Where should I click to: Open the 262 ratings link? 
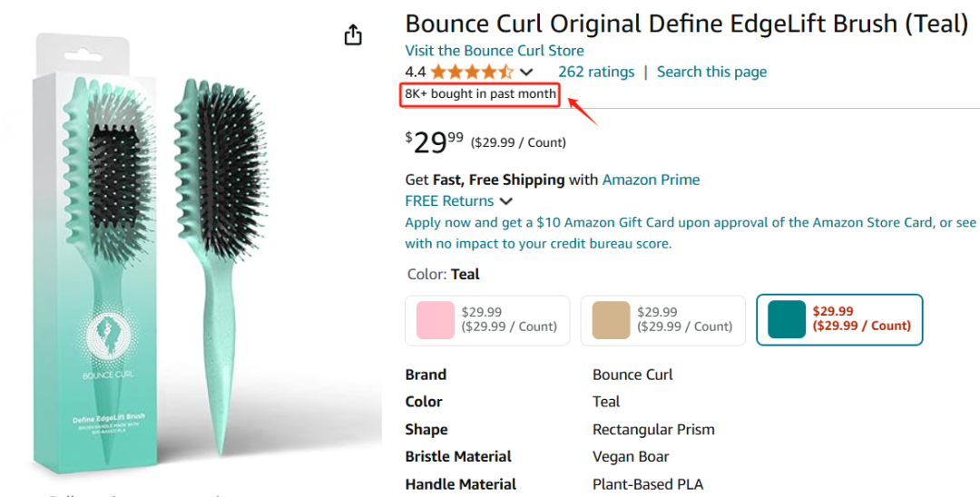[x=596, y=72]
